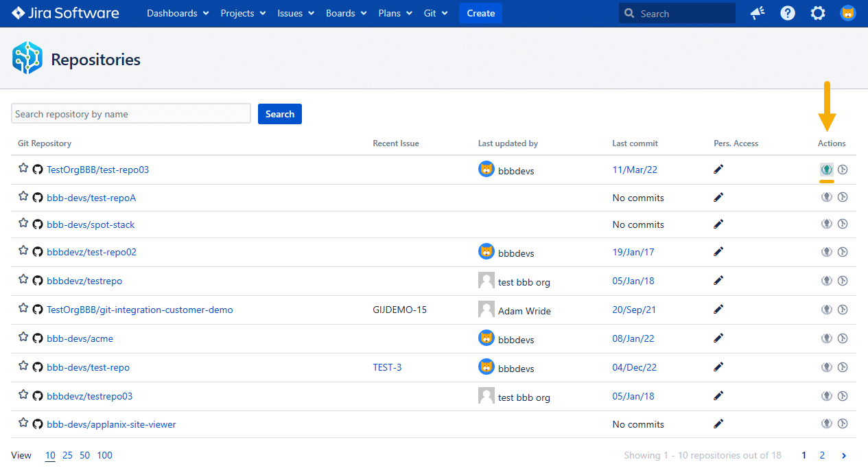Screen dimensions: 868x475
Task: Click branch action icon for bbbdevz/testrepo03
Action: [x=843, y=396]
